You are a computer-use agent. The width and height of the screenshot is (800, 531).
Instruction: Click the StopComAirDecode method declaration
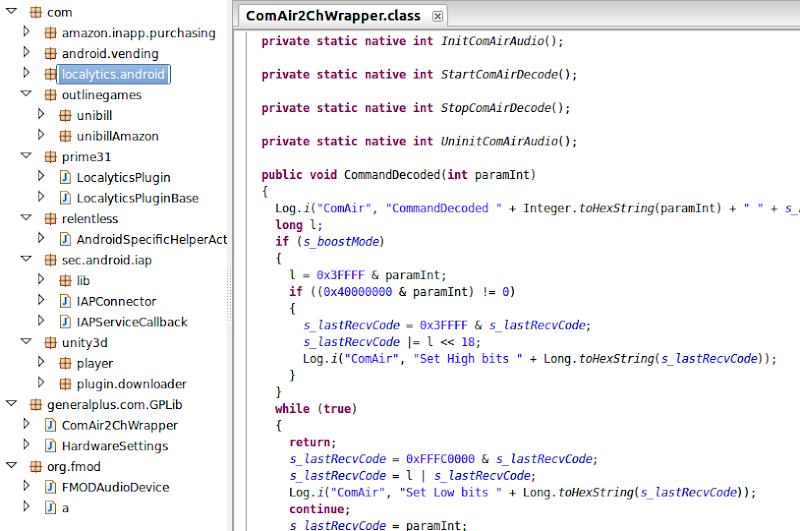(416, 108)
